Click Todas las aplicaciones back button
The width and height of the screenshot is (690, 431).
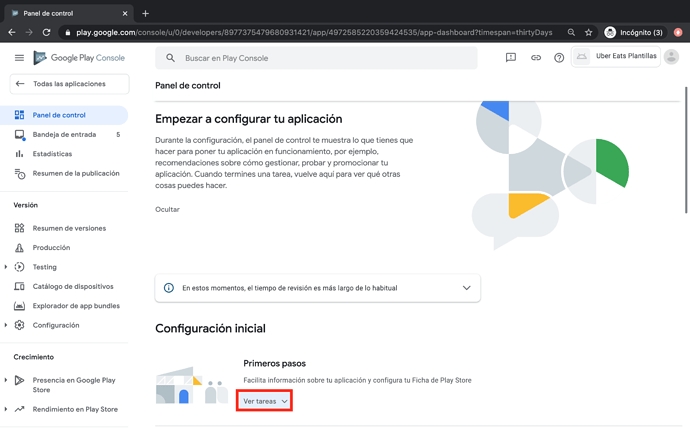click(x=69, y=84)
